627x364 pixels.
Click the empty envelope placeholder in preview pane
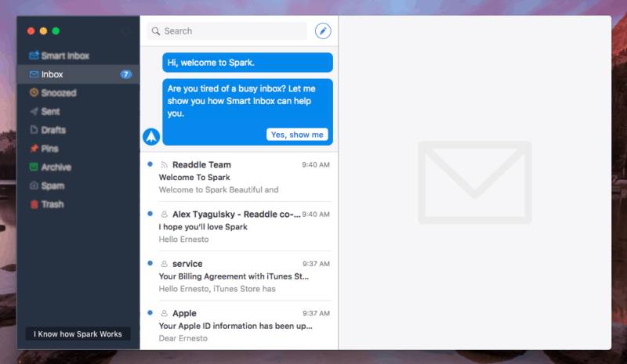pyautogui.click(x=475, y=182)
